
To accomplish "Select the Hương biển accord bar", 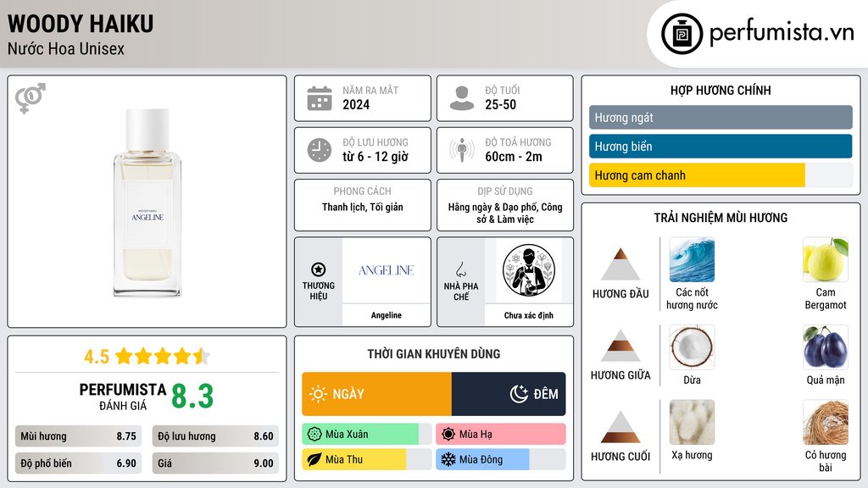I will coord(721,146).
